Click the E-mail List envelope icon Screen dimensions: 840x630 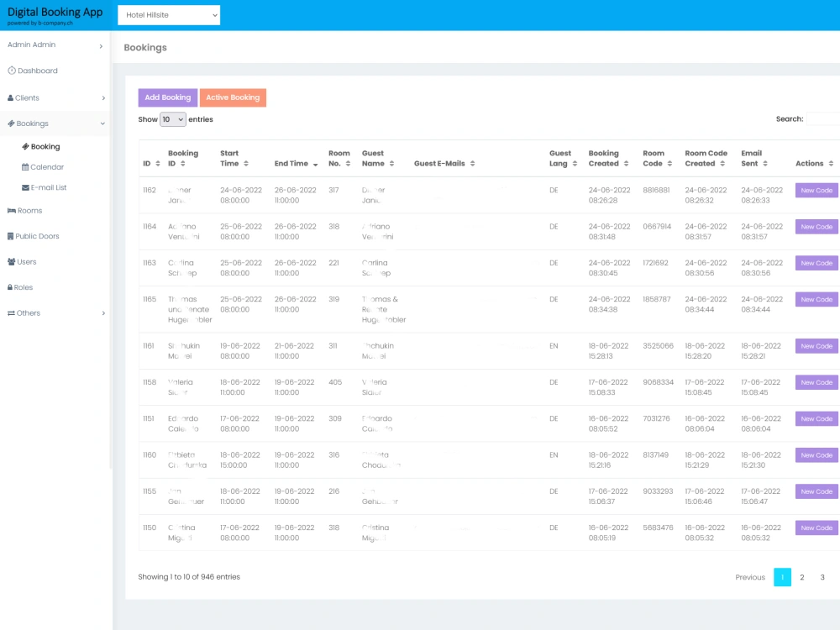pos(25,187)
